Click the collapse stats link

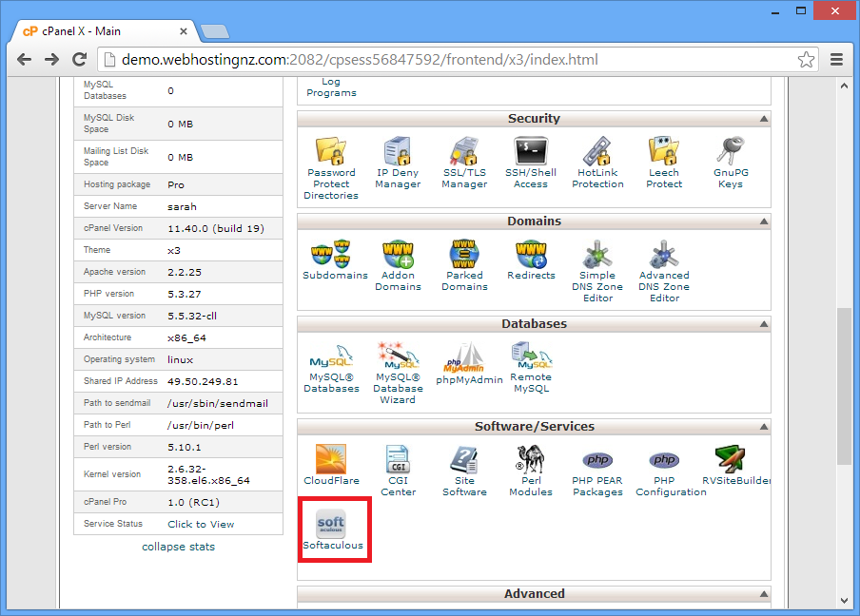[178, 547]
